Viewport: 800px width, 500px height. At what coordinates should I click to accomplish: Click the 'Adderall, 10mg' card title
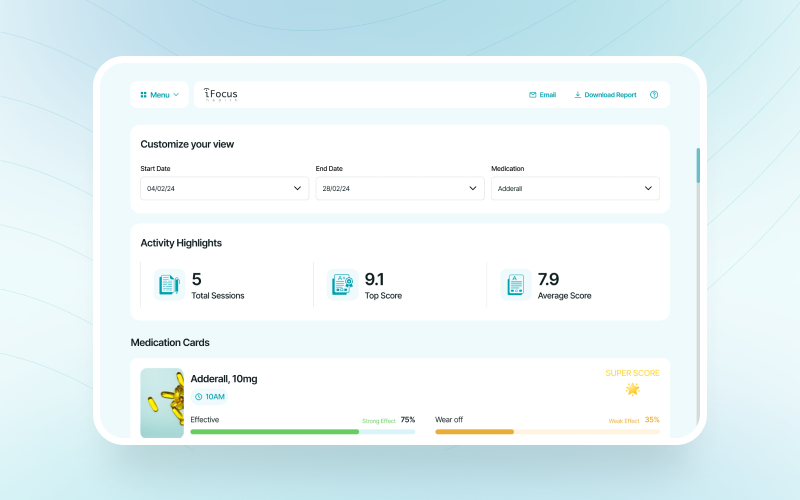tap(224, 379)
